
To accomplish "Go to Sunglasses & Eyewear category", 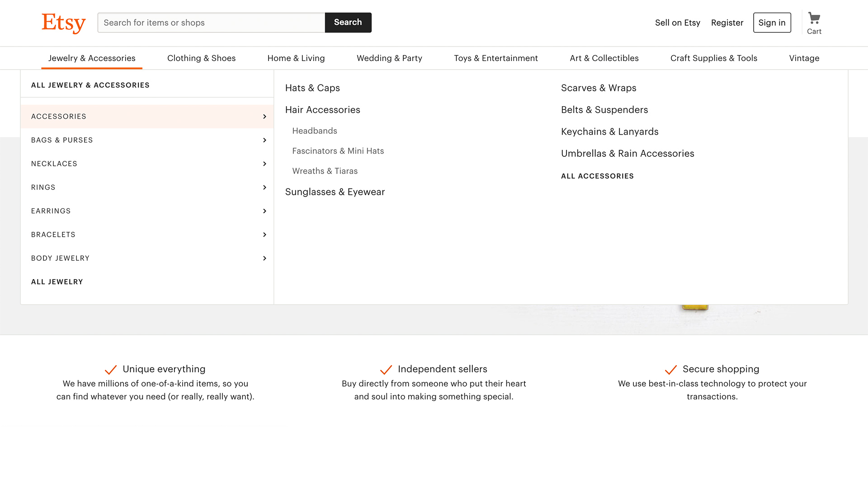I will pos(335,192).
